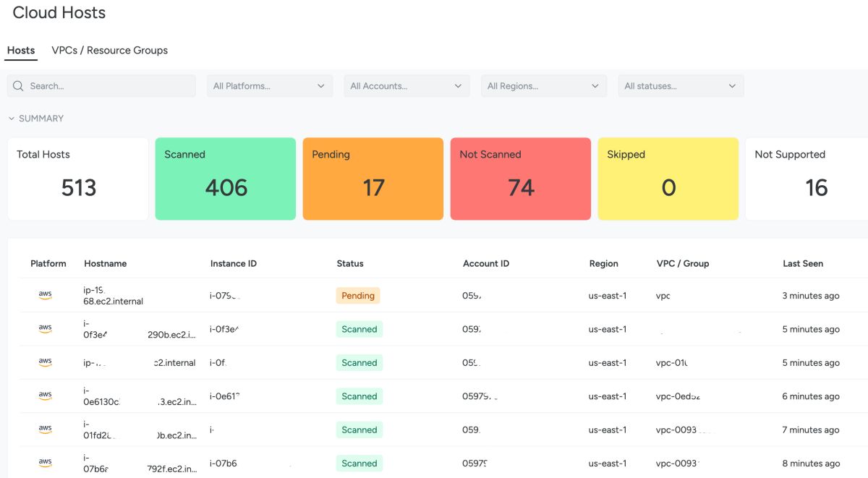Viewport: 868px width, 478px height.
Task: Sort by the Status column header
Action: click(x=350, y=263)
